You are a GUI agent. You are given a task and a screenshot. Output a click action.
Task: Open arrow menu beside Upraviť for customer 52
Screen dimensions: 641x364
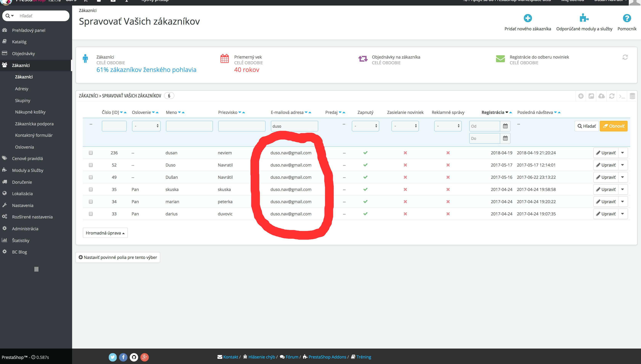click(622, 165)
